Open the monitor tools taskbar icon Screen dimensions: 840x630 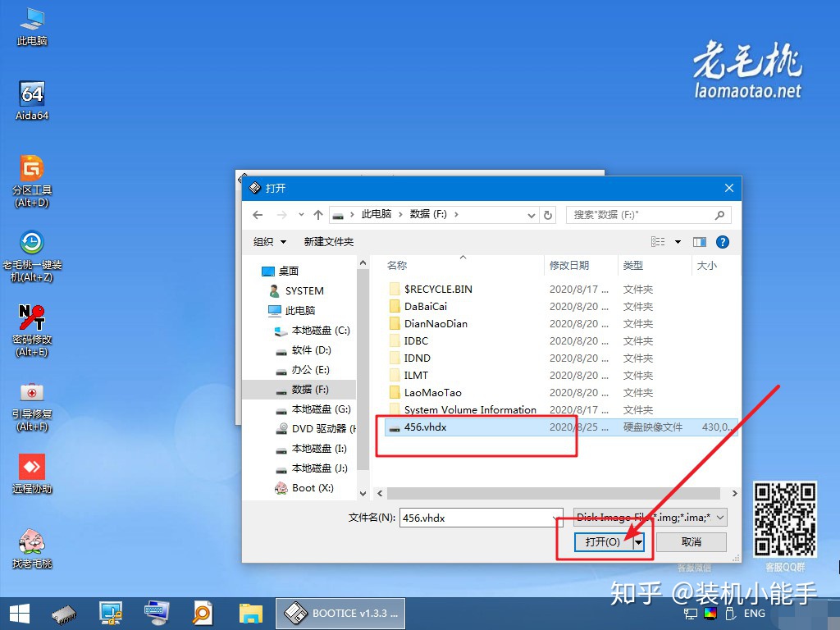point(111,614)
